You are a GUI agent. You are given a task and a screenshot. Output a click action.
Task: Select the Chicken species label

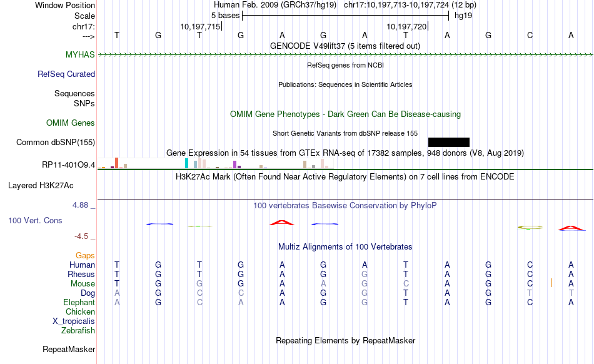coord(80,311)
